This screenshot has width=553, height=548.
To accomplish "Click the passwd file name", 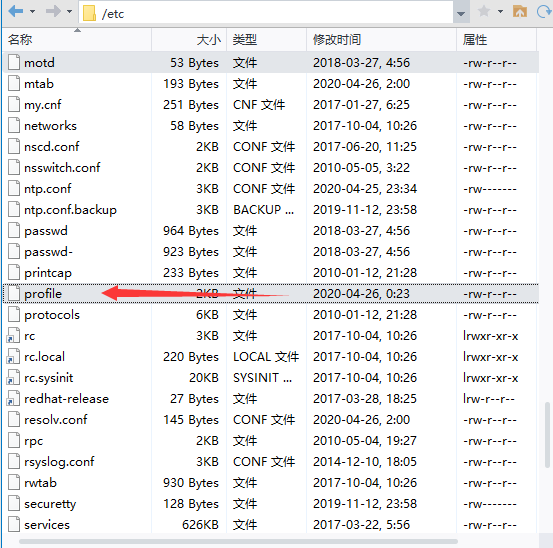I will 46,231.
